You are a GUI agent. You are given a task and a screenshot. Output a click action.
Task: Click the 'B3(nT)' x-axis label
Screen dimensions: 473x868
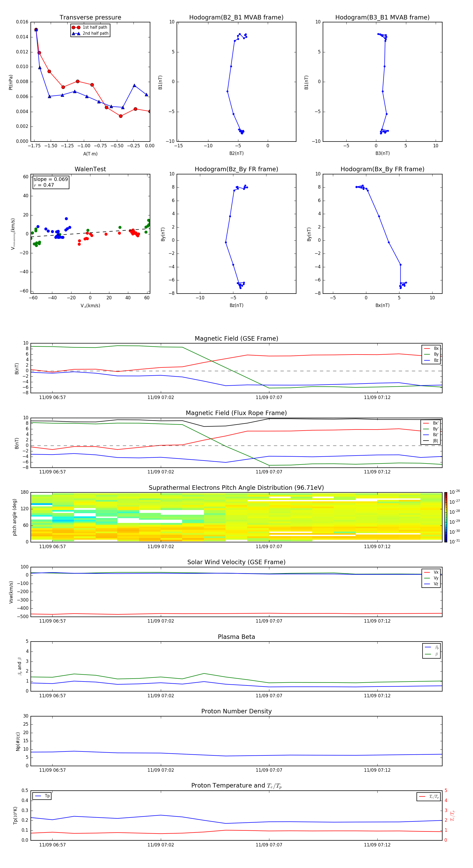pyautogui.click(x=382, y=153)
